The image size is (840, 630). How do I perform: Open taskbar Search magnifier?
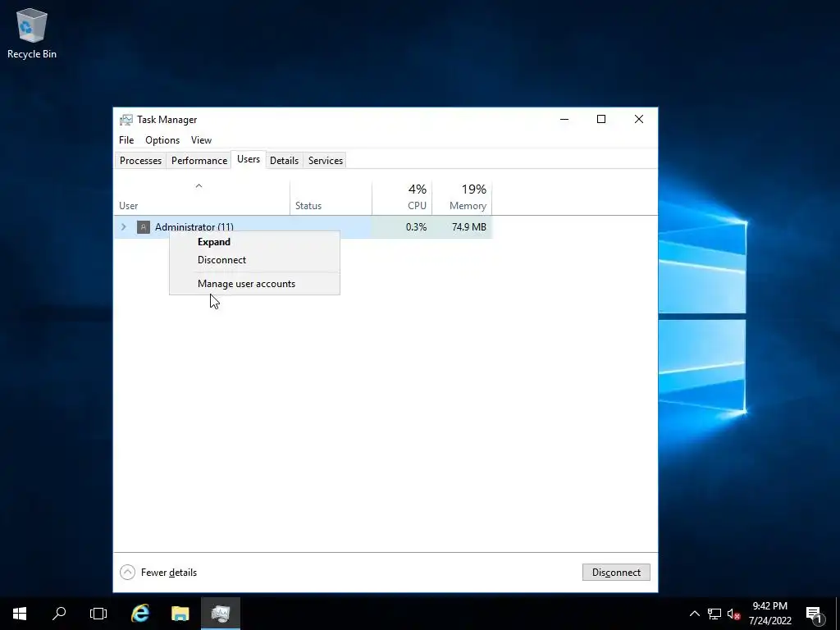[x=59, y=614]
